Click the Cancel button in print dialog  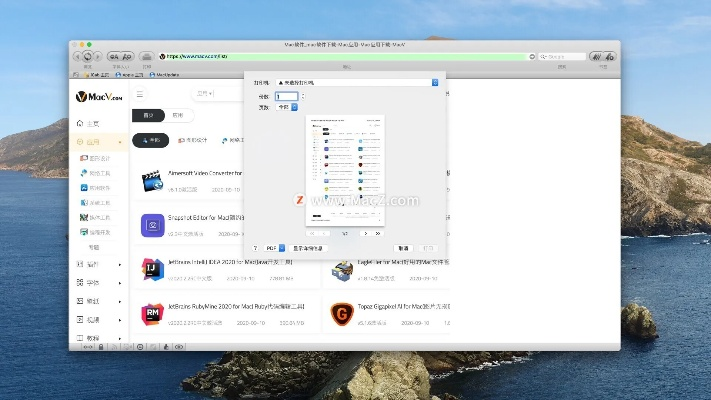(x=403, y=247)
